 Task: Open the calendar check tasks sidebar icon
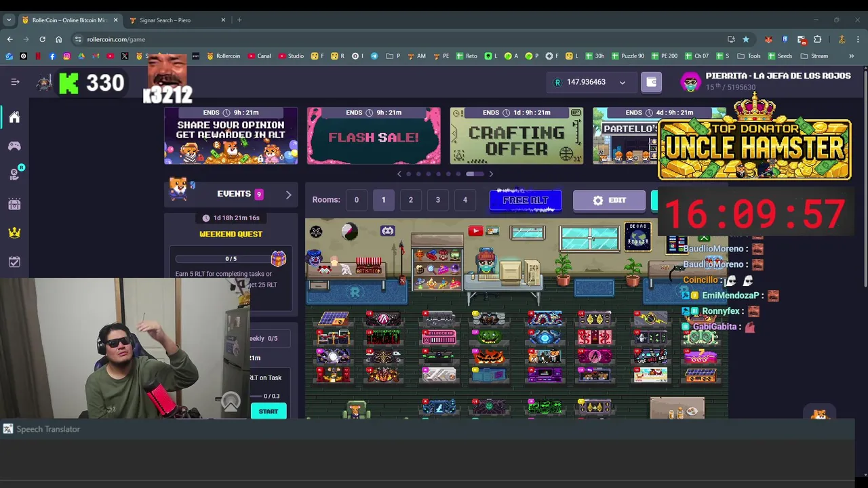pyautogui.click(x=14, y=262)
